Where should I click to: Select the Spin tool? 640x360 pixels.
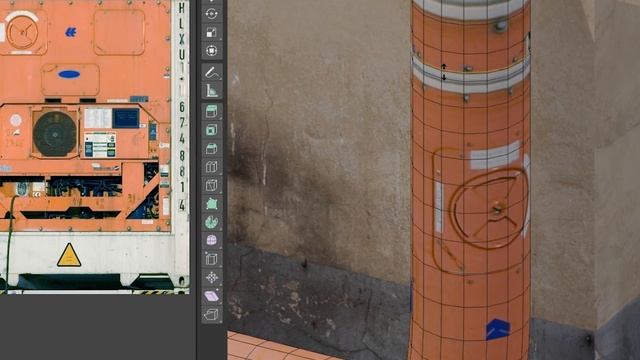pyautogui.click(x=211, y=222)
